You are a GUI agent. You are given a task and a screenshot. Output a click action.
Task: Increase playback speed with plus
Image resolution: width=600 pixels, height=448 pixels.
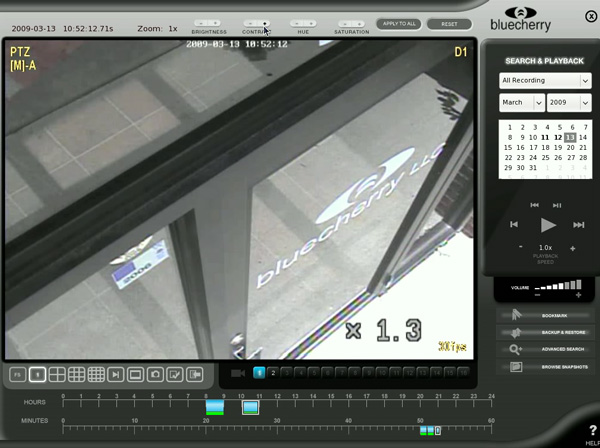[572, 248]
